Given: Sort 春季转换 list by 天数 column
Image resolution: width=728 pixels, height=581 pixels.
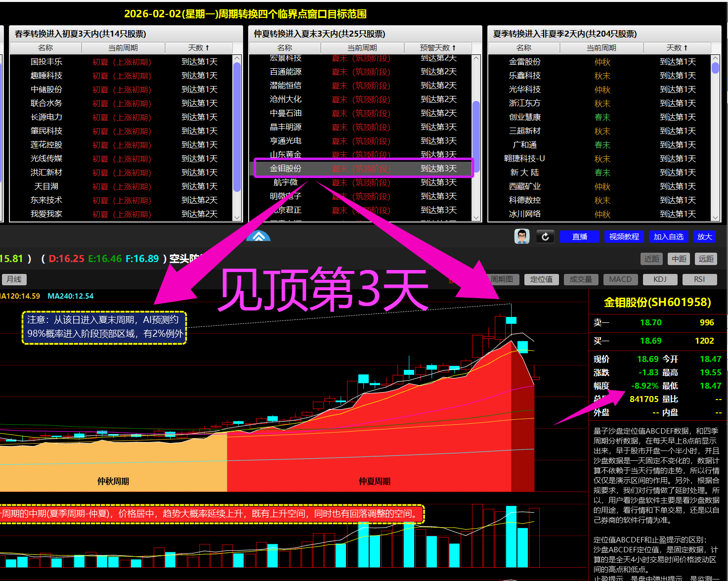Looking at the screenshot, I should tap(199, 48).
